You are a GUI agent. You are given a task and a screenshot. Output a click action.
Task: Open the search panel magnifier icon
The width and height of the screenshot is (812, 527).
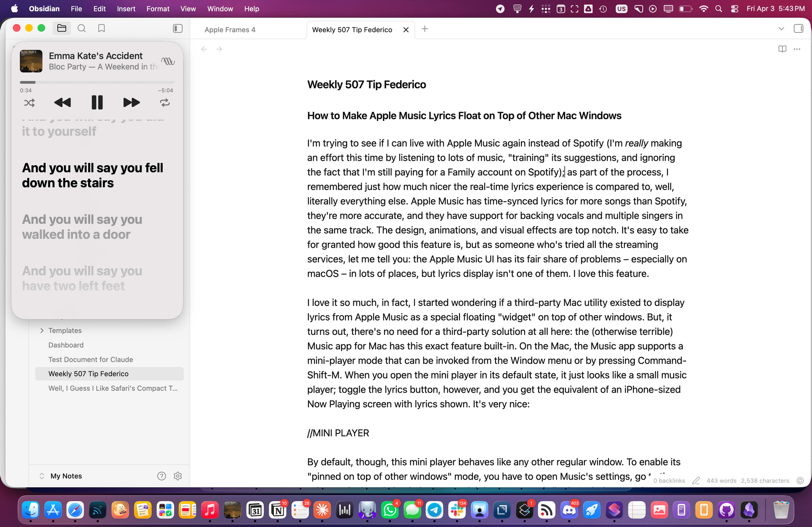tap(82, 28)
